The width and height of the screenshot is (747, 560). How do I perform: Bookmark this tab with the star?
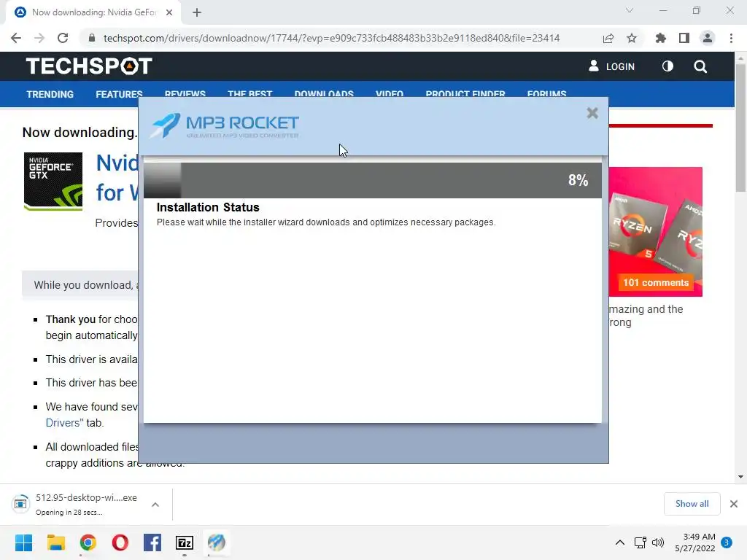(x=632, y=38)
